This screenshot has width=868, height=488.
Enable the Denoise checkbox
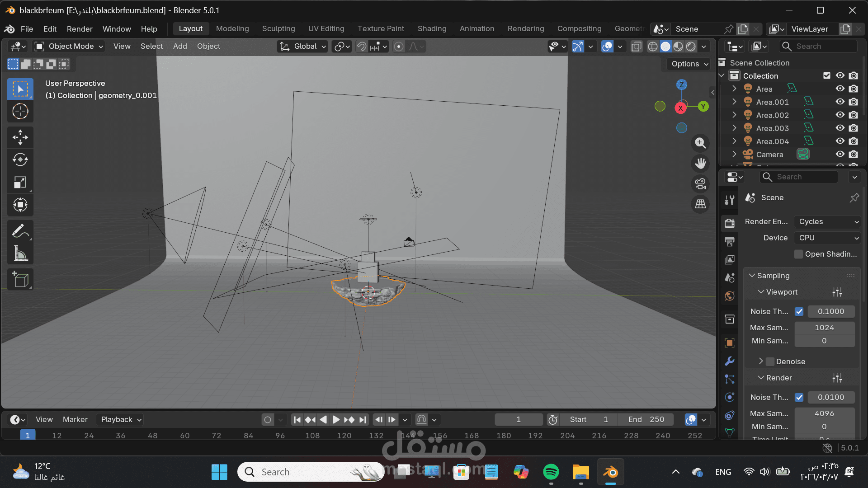coord(770,361)
